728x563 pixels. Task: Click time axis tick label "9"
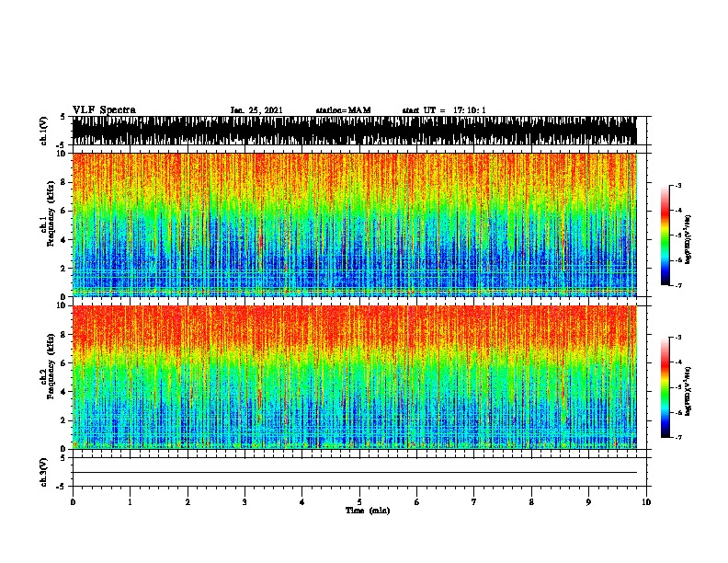pos(588,502)
